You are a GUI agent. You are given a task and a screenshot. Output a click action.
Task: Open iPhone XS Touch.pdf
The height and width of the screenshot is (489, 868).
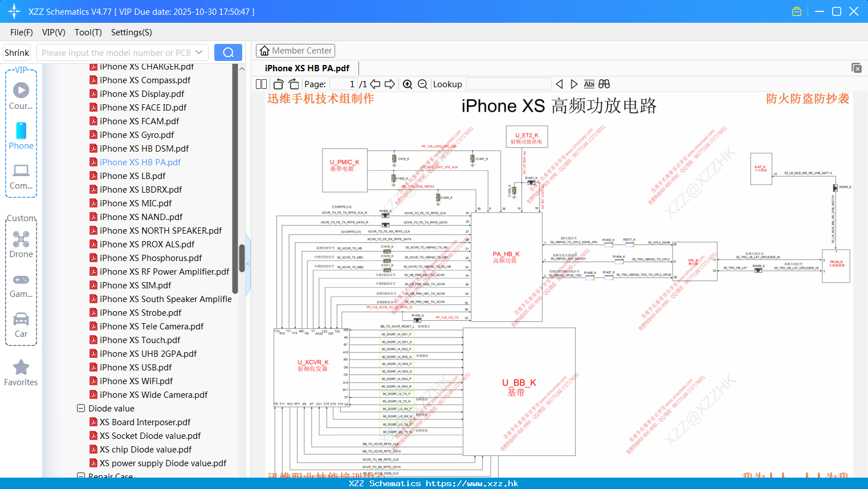tap(140, 340)
